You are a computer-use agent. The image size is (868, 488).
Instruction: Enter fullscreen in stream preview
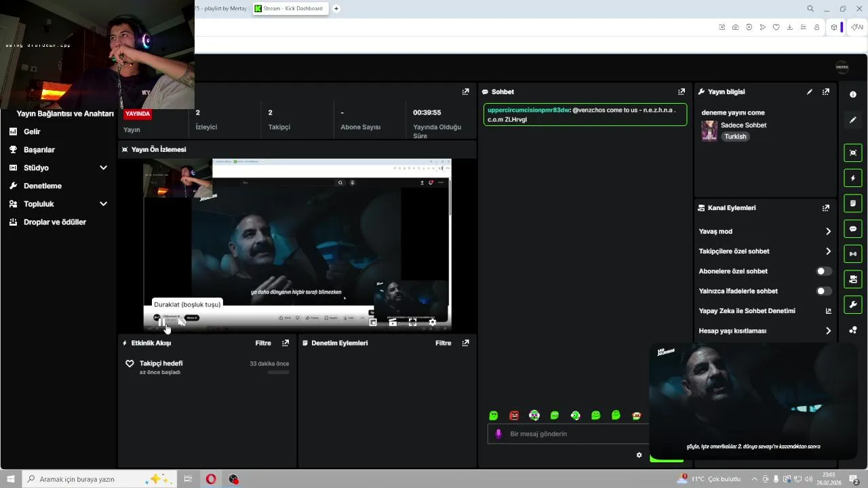[412, 323]
